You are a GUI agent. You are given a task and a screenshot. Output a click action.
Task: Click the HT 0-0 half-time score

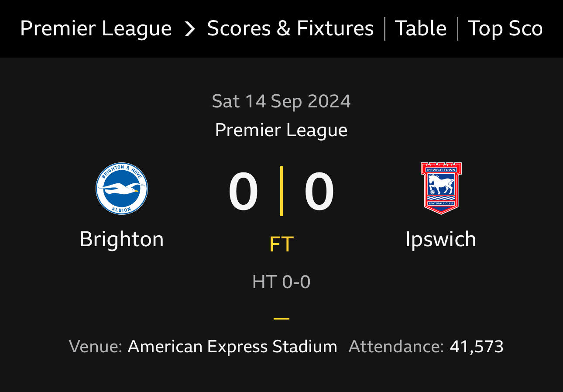(281, 282)
